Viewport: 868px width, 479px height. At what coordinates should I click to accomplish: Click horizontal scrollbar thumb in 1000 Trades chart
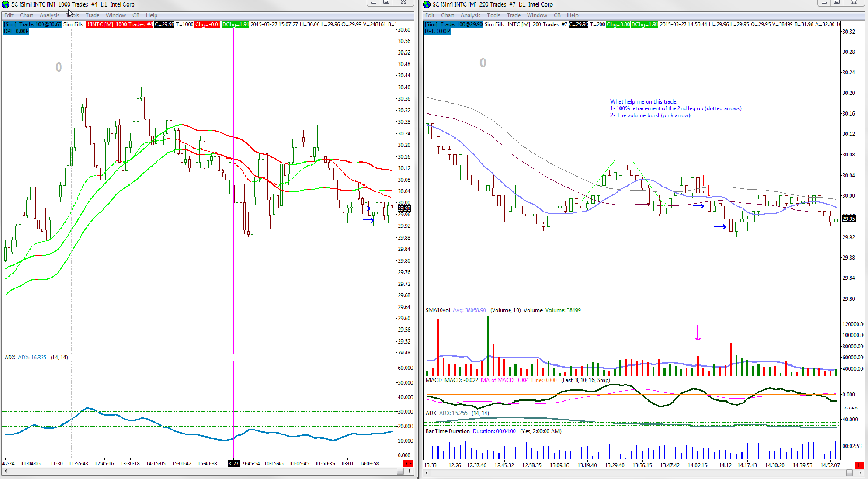400,471
